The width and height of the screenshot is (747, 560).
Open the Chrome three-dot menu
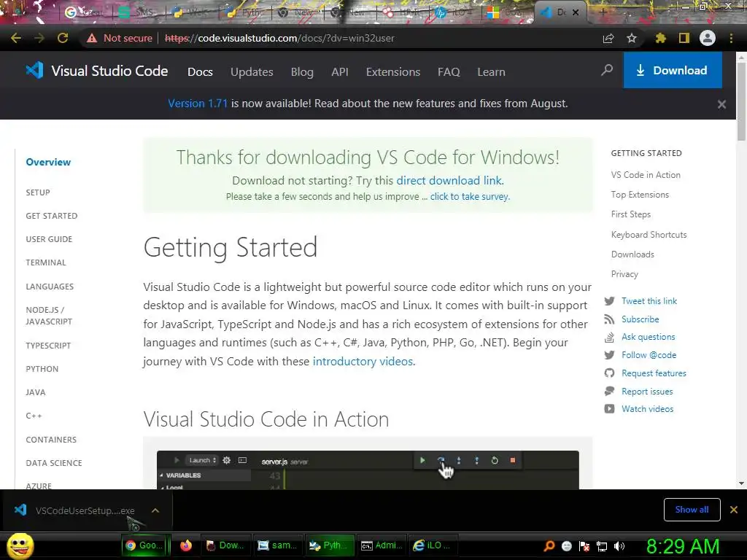tap(731, 38)
